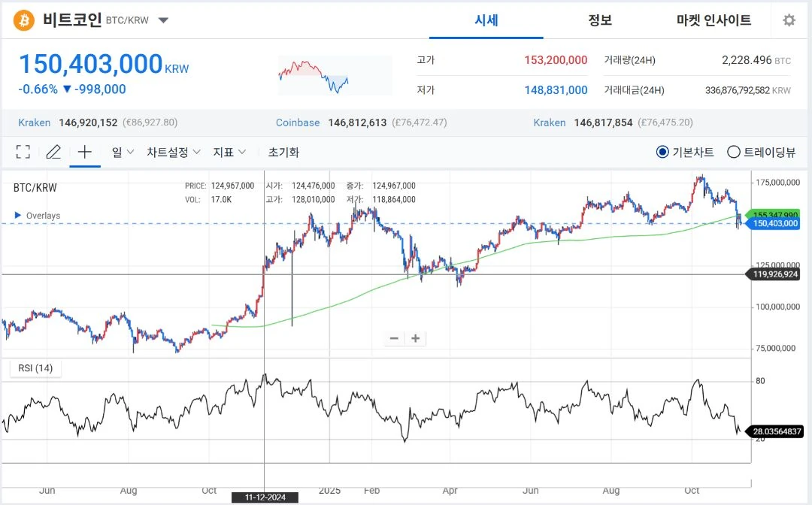Click the RSI 80 level label

click(x=760, y=381)
